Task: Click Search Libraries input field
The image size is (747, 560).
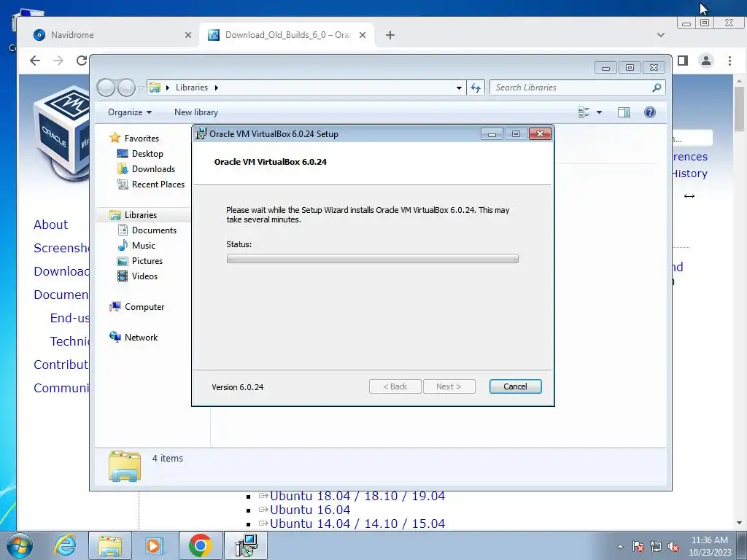Action: point(572,87)
